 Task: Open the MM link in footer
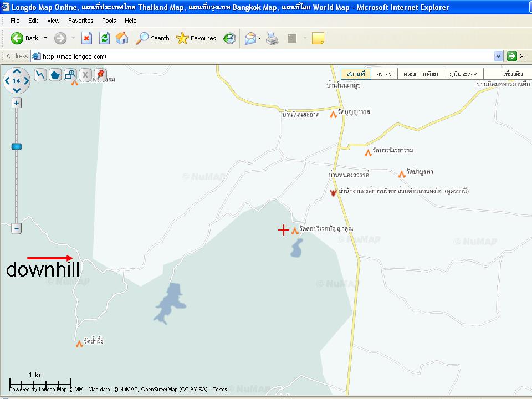tap(79, 389)
